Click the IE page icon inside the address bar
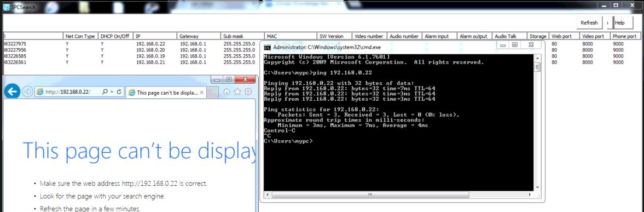Viewport: 644px width, 212px height. pyautogui.click(x=40, y=92)
